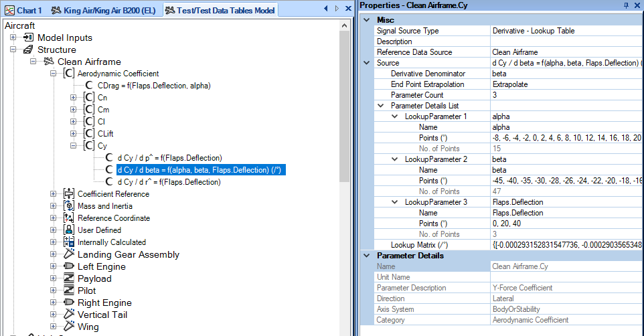Expand the Wing tree node
The height and width of the screenshot is (336, 644).
(x=53, y=326)
